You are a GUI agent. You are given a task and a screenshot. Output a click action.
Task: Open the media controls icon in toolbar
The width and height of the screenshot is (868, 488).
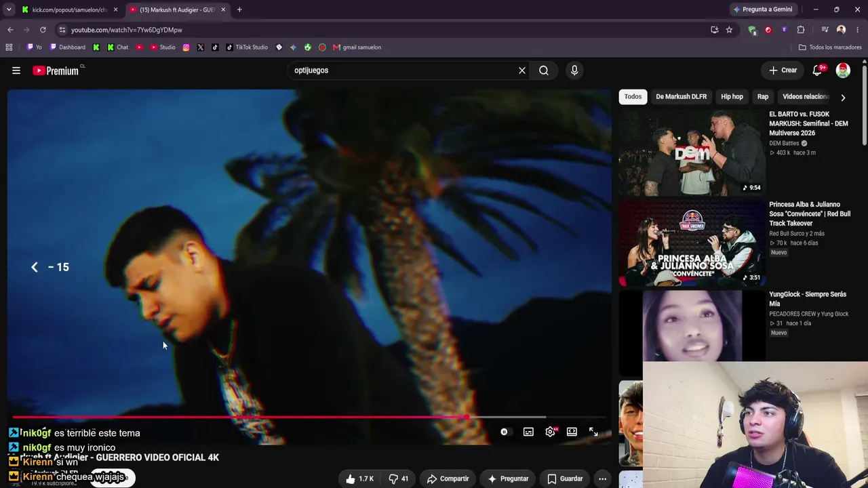[x=825, y=30]
